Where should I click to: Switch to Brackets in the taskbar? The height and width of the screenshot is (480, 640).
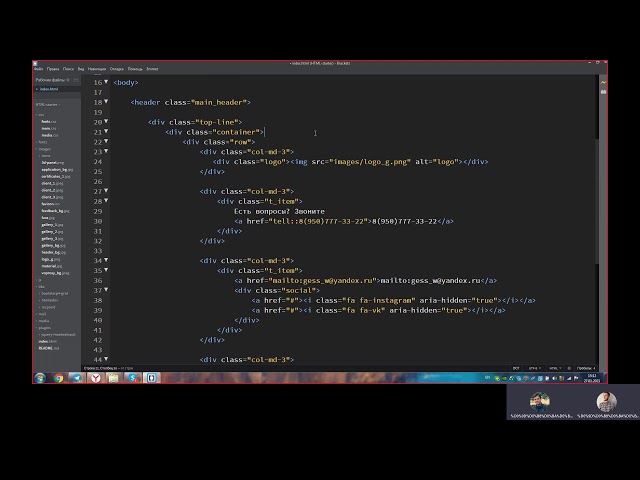[151, 378]
